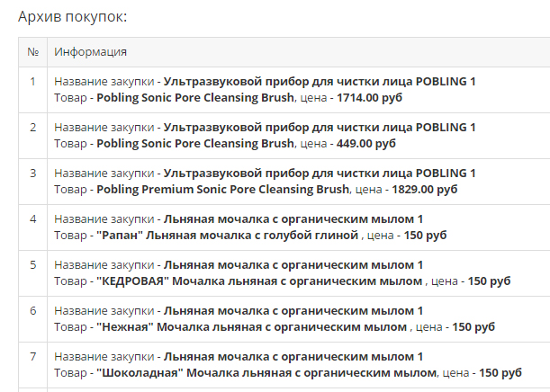Screen dimensions: 550x392
Task: Click the "Информация" column header
Action: [91, 51]
